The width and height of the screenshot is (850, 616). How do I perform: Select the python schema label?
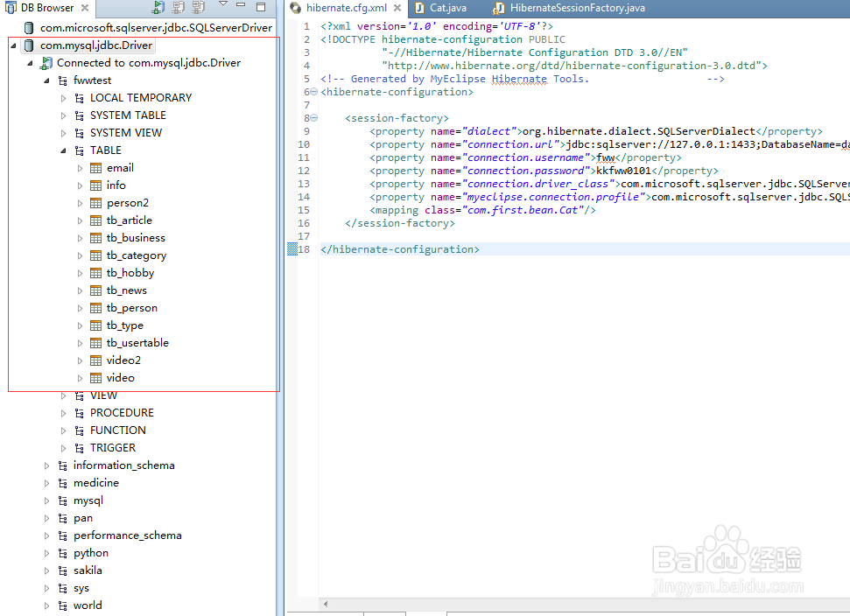91,553
